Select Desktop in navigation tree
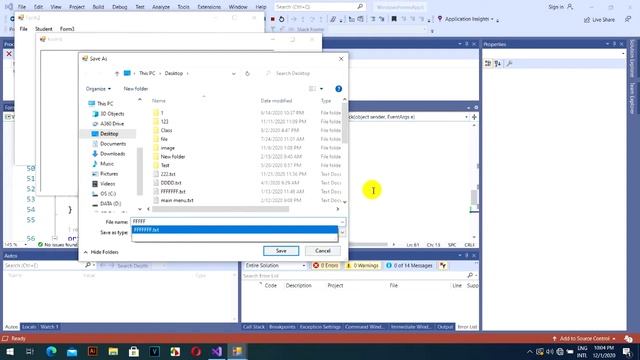This screenshot has height=360, width=640. [109, 134]
